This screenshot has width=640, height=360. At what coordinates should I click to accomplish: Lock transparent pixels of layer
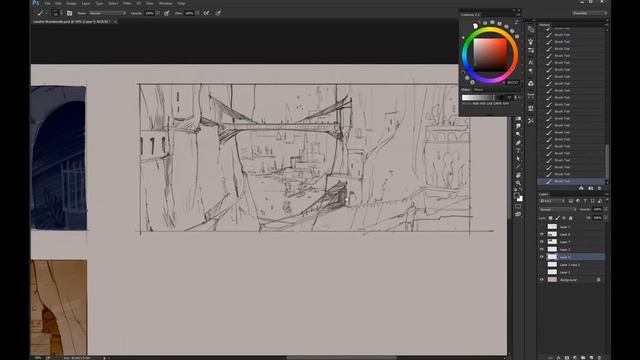coord(550,218)
